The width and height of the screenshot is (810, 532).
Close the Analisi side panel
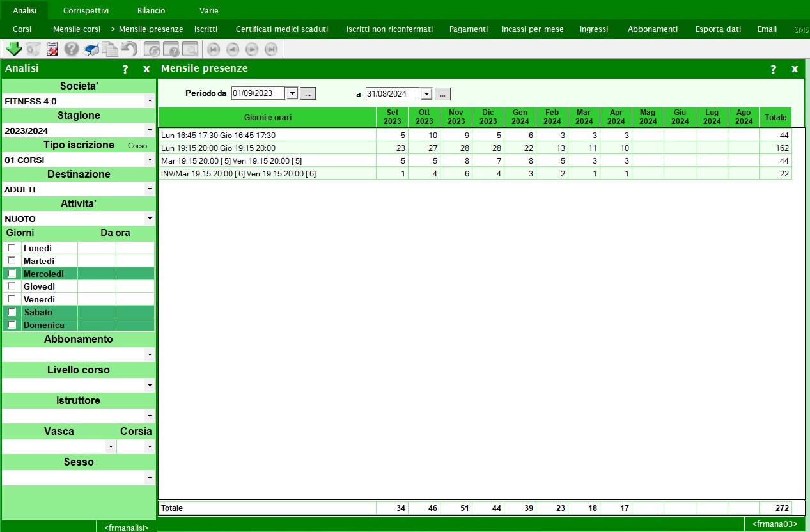[x=146, y=69]
